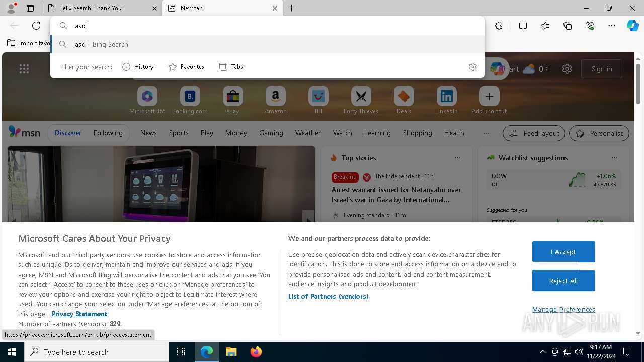The image size is (644, 362).
Task: Open address bar search settings gear
Action: coord(473,67)
